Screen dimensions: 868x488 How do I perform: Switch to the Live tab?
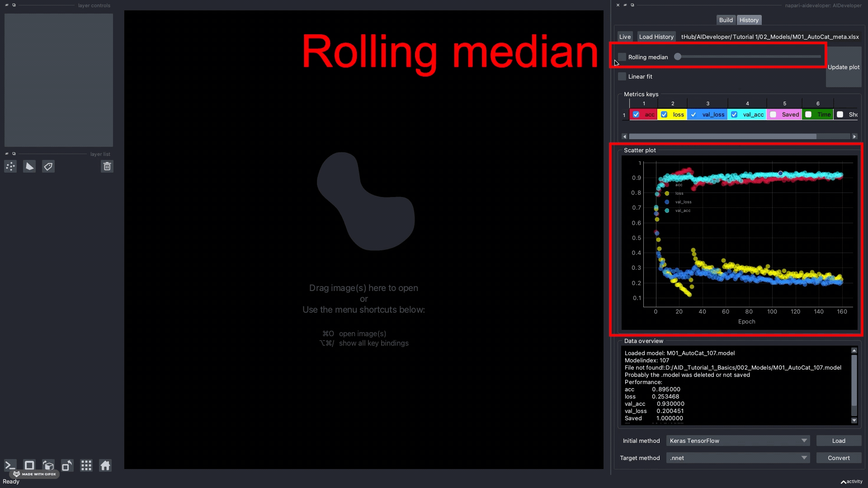click(625, 36)
